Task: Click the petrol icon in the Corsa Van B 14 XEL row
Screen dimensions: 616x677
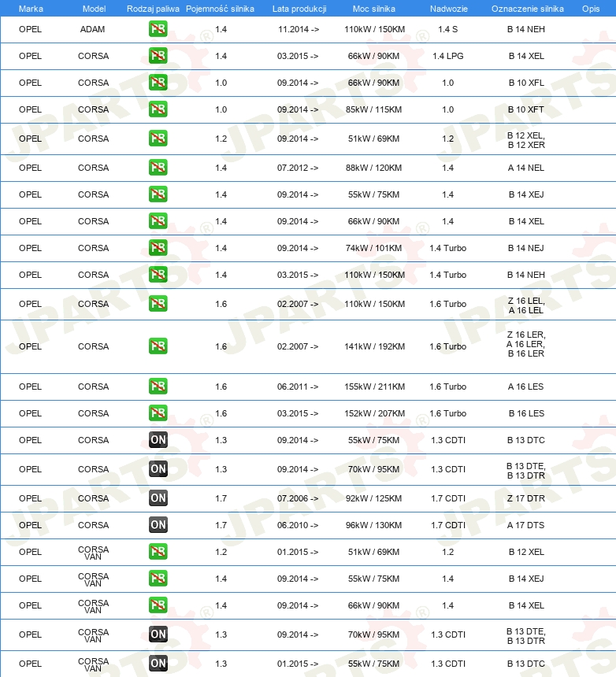Action: point(158,606)
